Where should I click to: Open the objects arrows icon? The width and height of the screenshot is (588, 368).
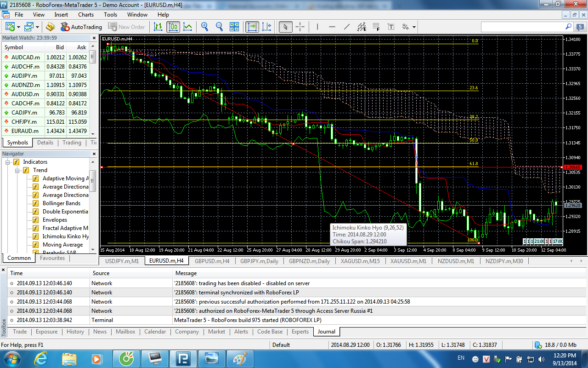click(x=405, y=27)
